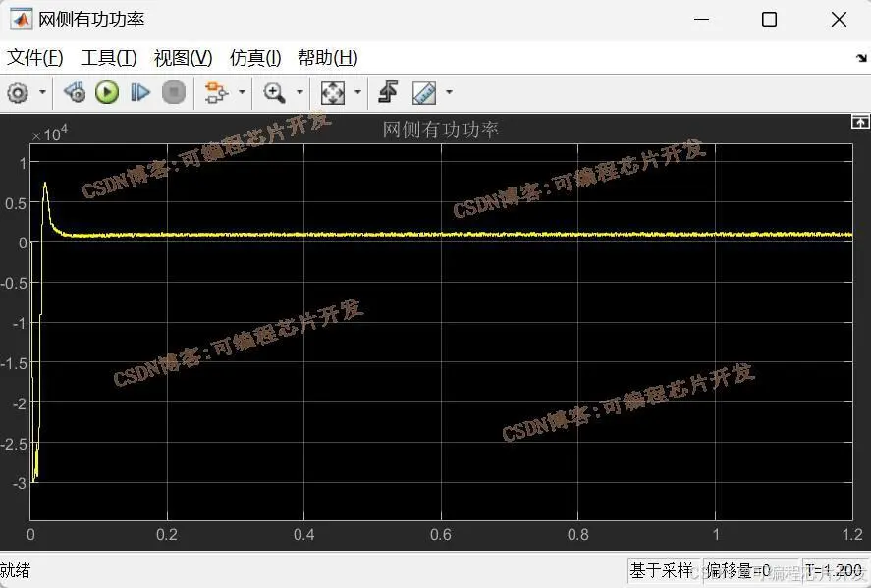Click the yellow signal peak near start
This screenshot has width=871, height=588.
(45, 186)
